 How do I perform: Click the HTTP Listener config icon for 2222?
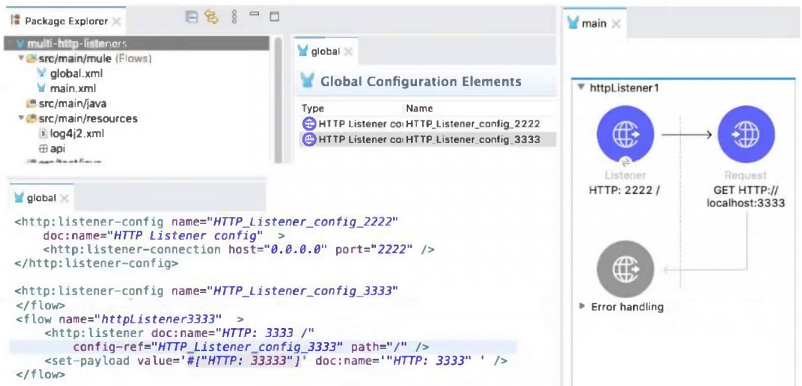309,124
